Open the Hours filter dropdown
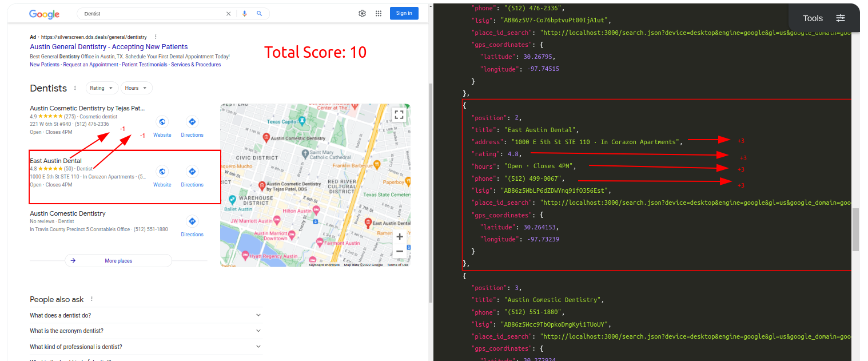Screen dimensions: 868x361 point(137,88)
